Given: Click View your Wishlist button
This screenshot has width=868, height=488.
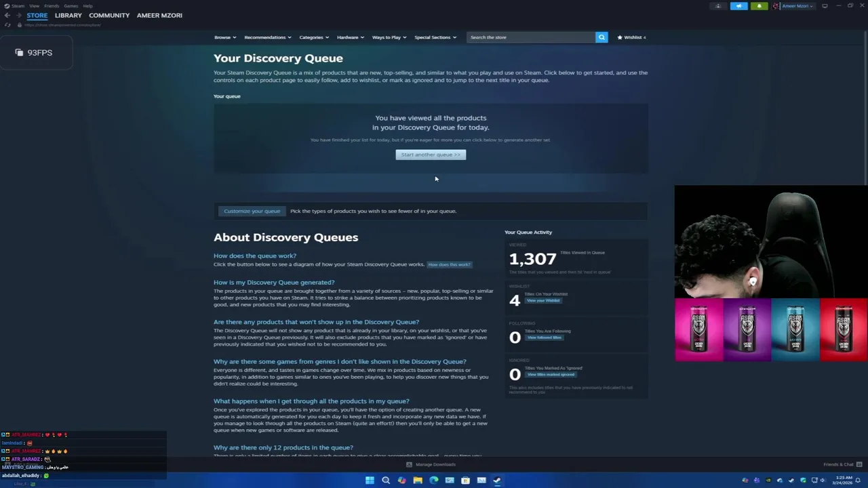Looking at the screenshot, I should click(x=543, y=300).
